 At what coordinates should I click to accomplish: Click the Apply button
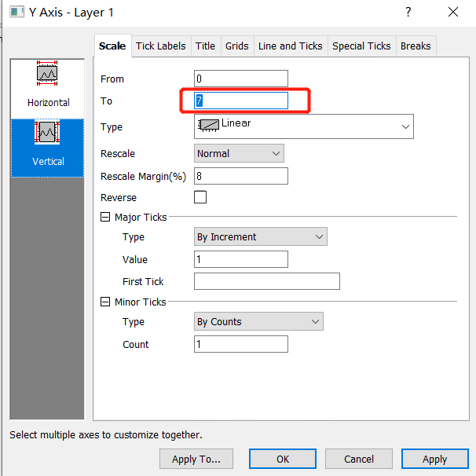pyautogui.click(x=434, y=459)
